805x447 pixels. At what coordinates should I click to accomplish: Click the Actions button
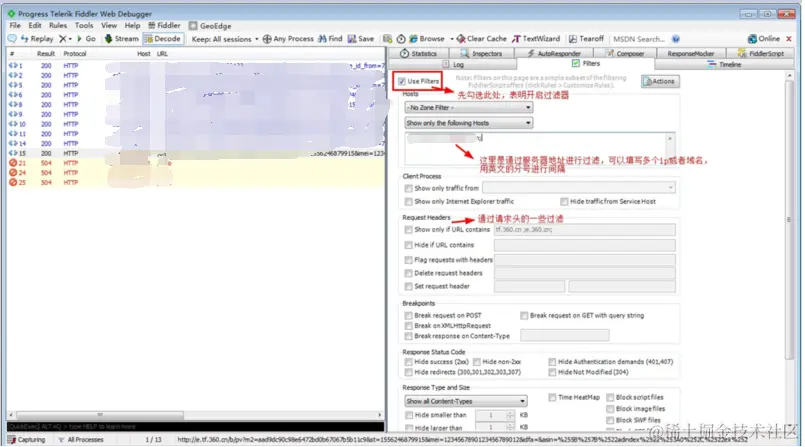pos(660,81)
